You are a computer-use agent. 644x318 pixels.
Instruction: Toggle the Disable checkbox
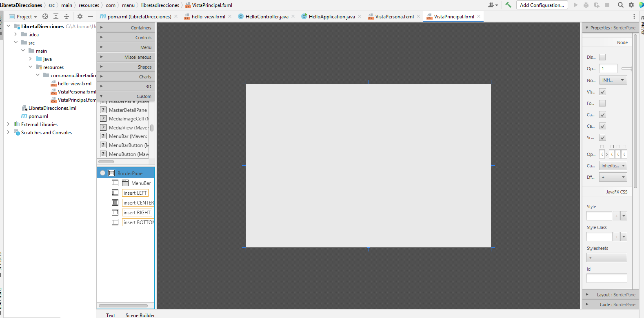pos(602,57)
